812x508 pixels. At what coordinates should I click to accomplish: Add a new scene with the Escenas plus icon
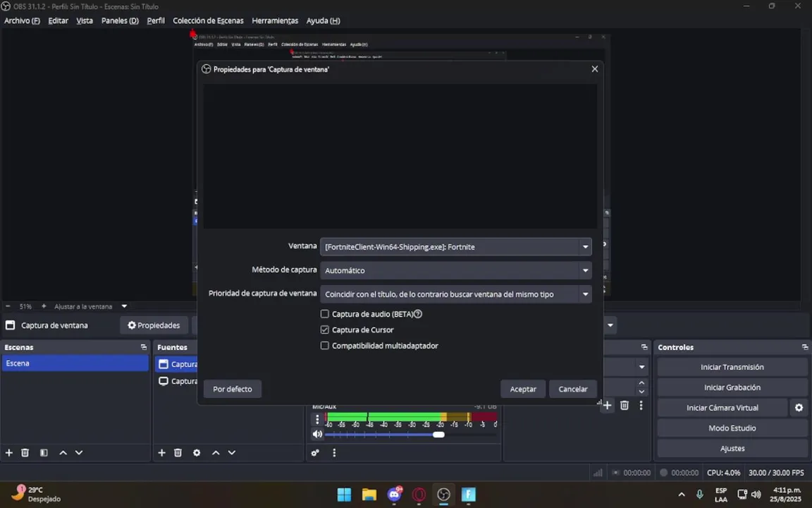[8, 452]
